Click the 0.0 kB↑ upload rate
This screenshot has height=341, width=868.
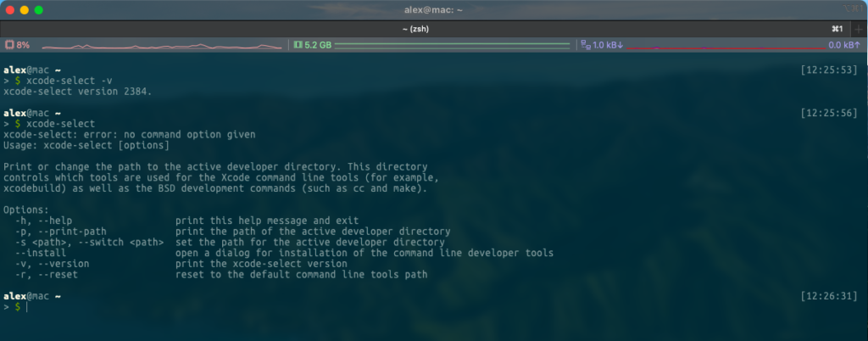coord(844,45)
